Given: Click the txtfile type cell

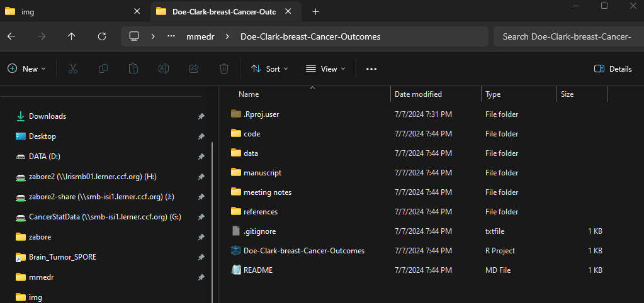Looking at the screenshot, I should (x=495, y=231).
